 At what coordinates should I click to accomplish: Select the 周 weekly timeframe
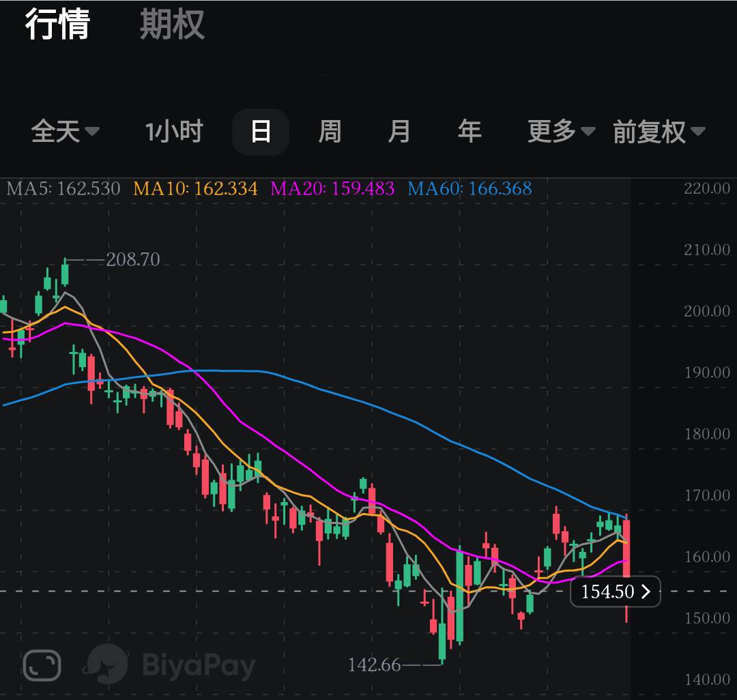coord(330,131)
